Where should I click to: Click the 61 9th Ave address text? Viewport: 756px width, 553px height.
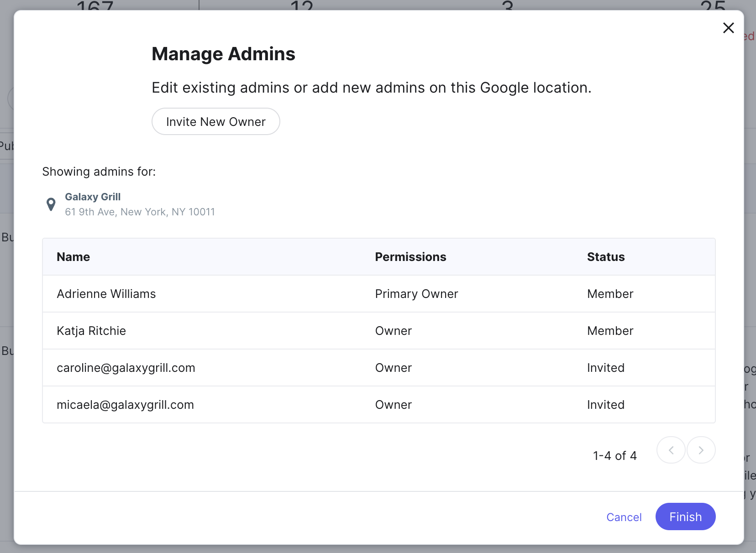(x=140, y=212)
